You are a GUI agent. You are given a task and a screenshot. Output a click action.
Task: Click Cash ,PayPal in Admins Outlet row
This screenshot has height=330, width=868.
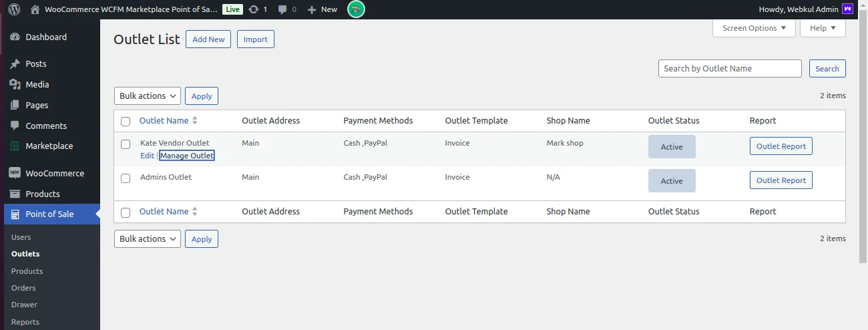(x=365, y=177)
